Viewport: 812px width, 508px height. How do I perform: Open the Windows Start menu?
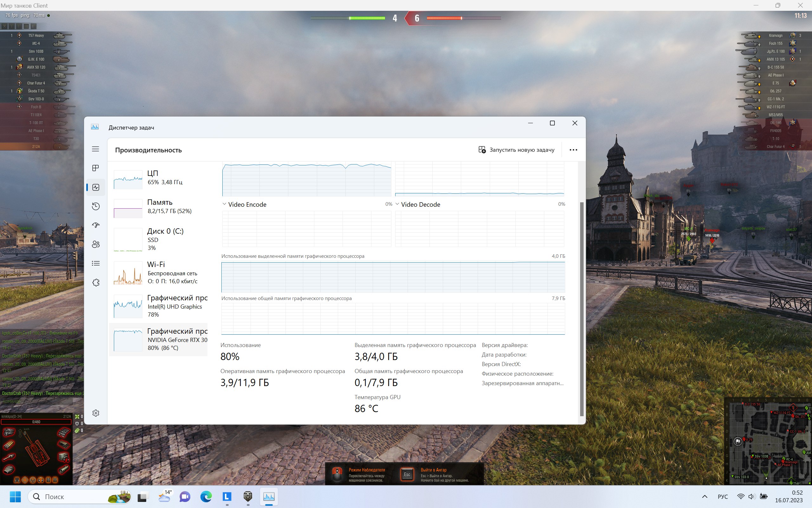coord(15,497)
